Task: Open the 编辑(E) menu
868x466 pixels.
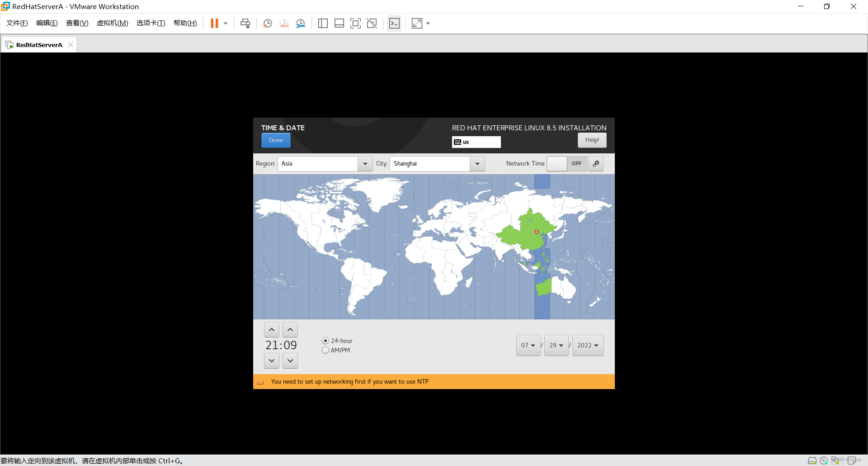Action: 47,23
